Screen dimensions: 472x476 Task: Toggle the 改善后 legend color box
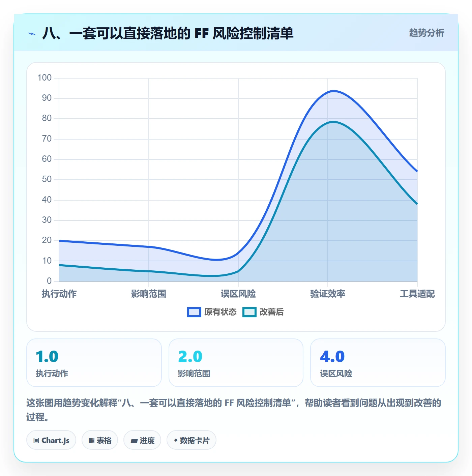tap(249, 312)
